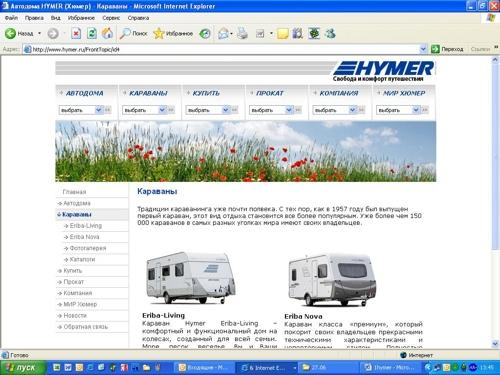Screen dimensions: 500x375
Task: Click the КОМПАНИЯ top navigation heading
Action: pyautogui.click(x=339, y=93)
